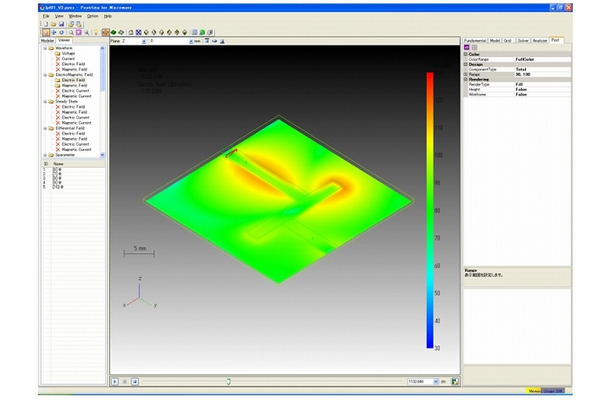Click the plane position input field

point(169,41)
